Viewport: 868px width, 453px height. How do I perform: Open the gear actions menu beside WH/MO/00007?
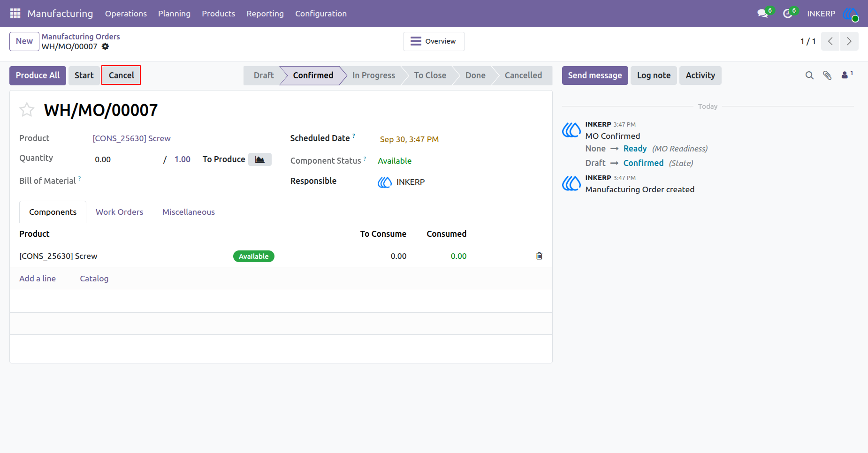pyautogui.click(x=105, y=46)
